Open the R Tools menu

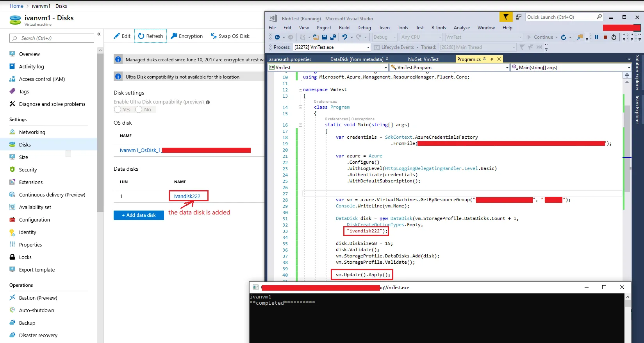(439, 28)
